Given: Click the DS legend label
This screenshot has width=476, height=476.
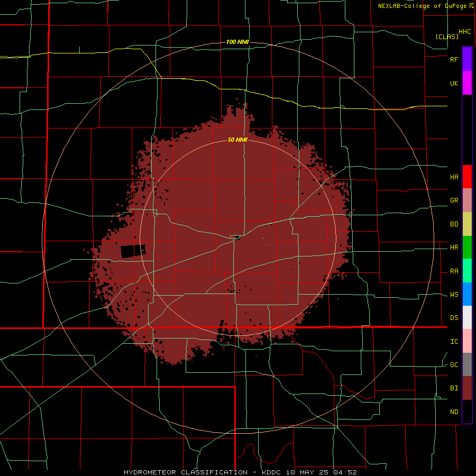Looking at the screenshot, I should (x=454, y=318).
